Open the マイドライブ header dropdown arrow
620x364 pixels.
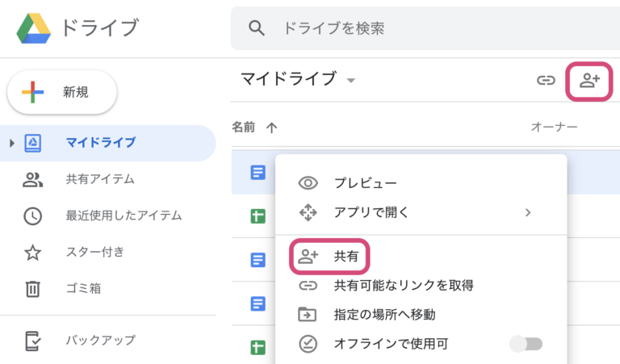[x=350, y=81]
